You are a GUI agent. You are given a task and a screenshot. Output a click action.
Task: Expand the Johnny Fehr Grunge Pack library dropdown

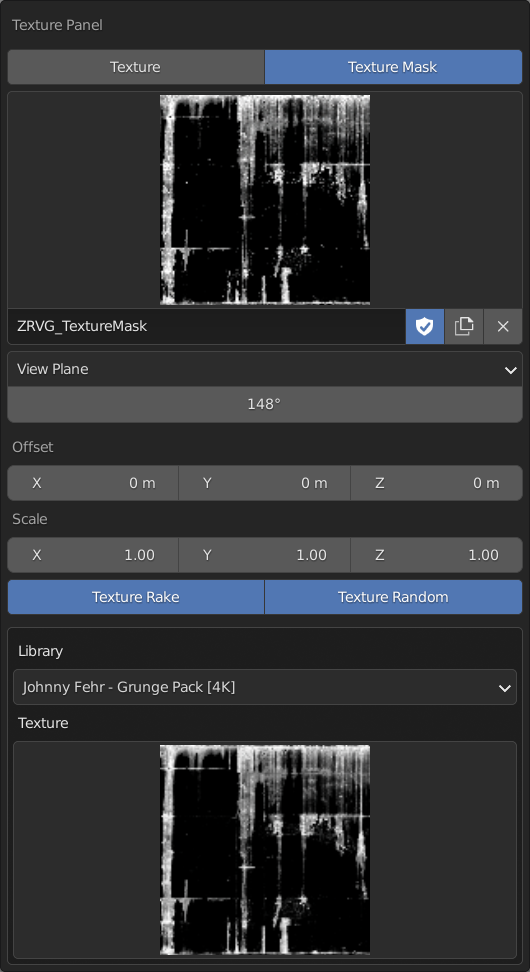pos(265,687)
